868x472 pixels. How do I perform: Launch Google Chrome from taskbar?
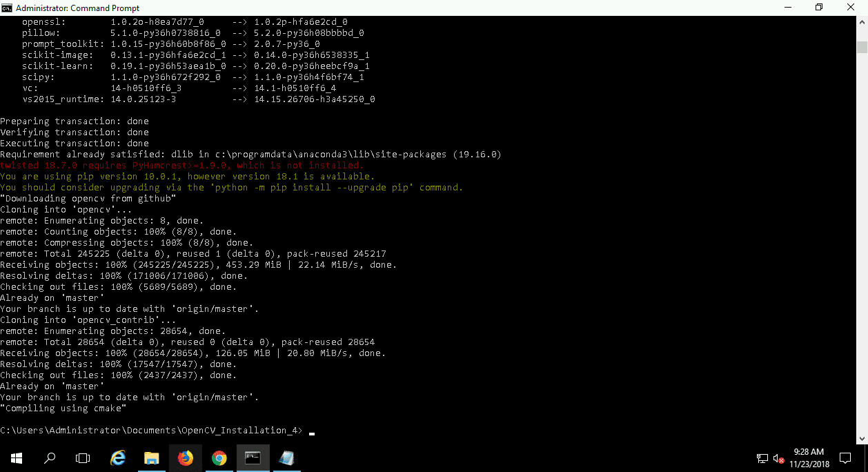click(x=219, y=458)
